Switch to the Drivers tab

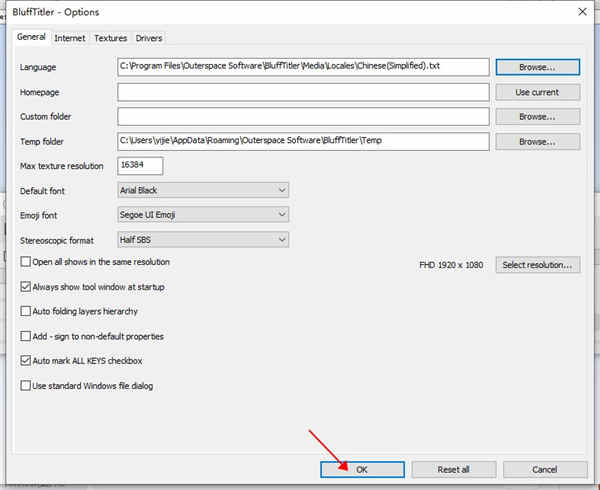pyautogui.click(x=149, y=38)
